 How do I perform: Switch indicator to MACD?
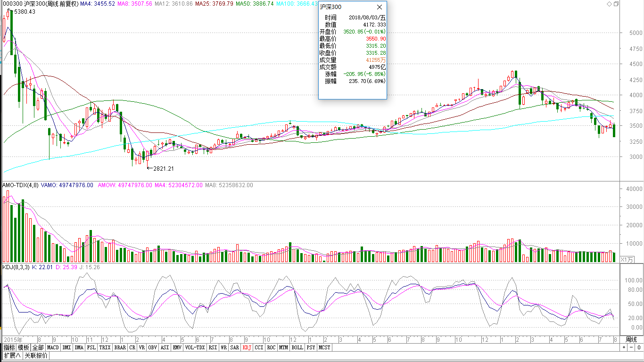click(x=53, y=348)
